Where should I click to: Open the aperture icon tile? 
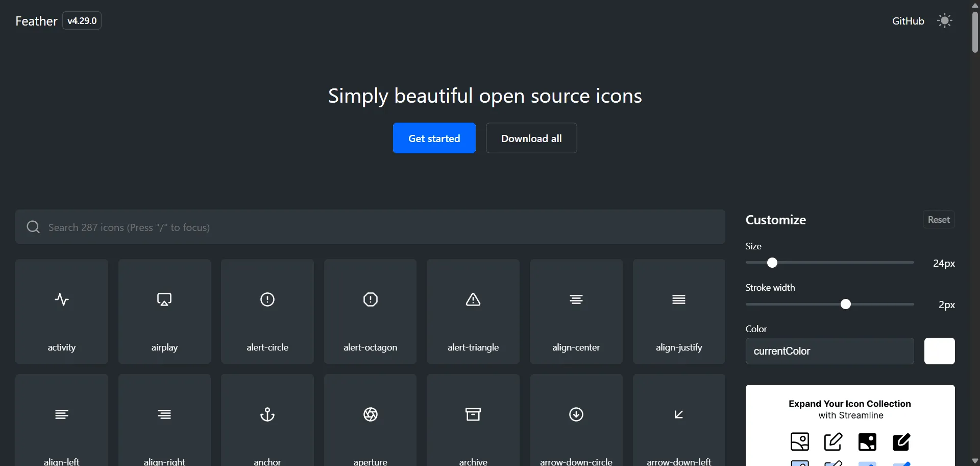tap(370, 420)
